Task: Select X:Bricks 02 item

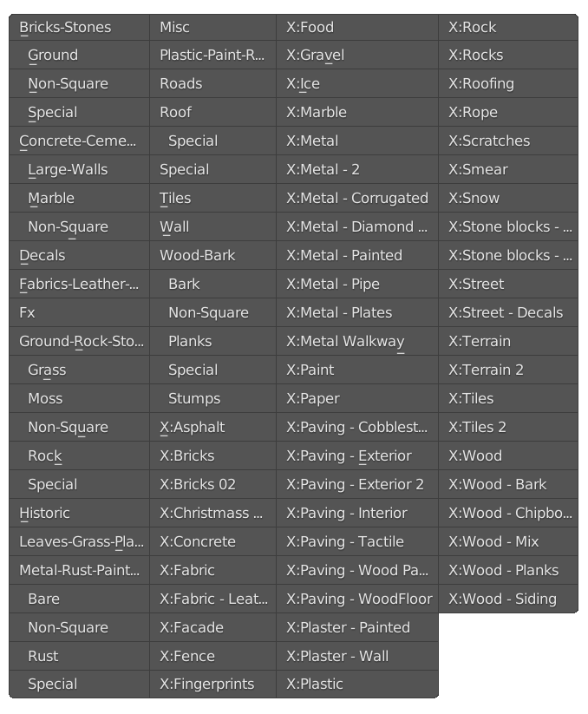Action: pos(212,484)
